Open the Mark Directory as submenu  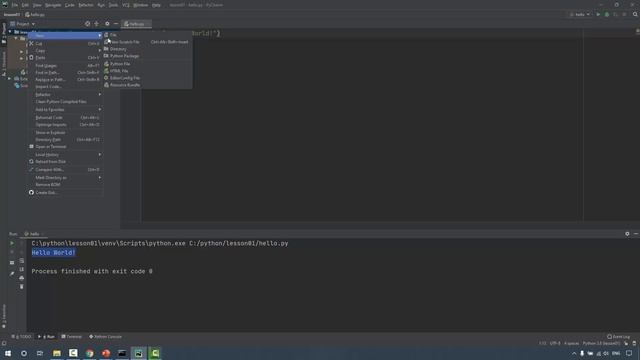65,178
